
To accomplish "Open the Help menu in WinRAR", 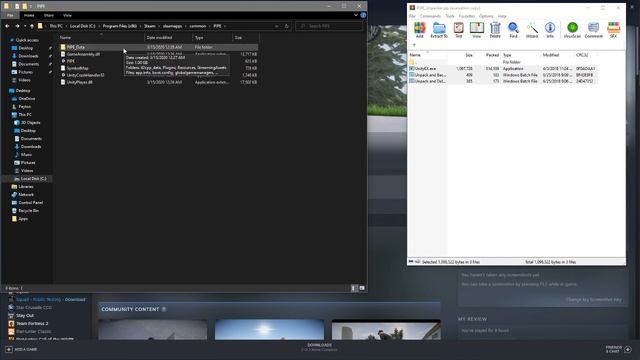I will 502,16.
